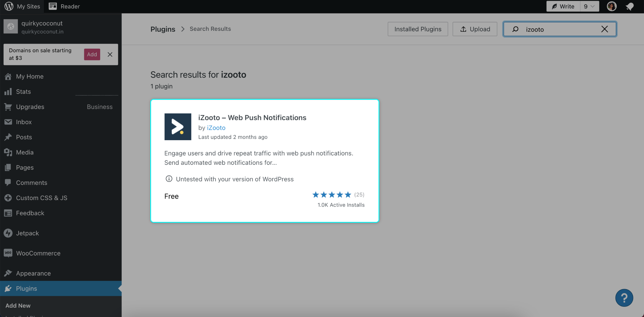Click the Feedback form icon

click(x=8, y=213)
